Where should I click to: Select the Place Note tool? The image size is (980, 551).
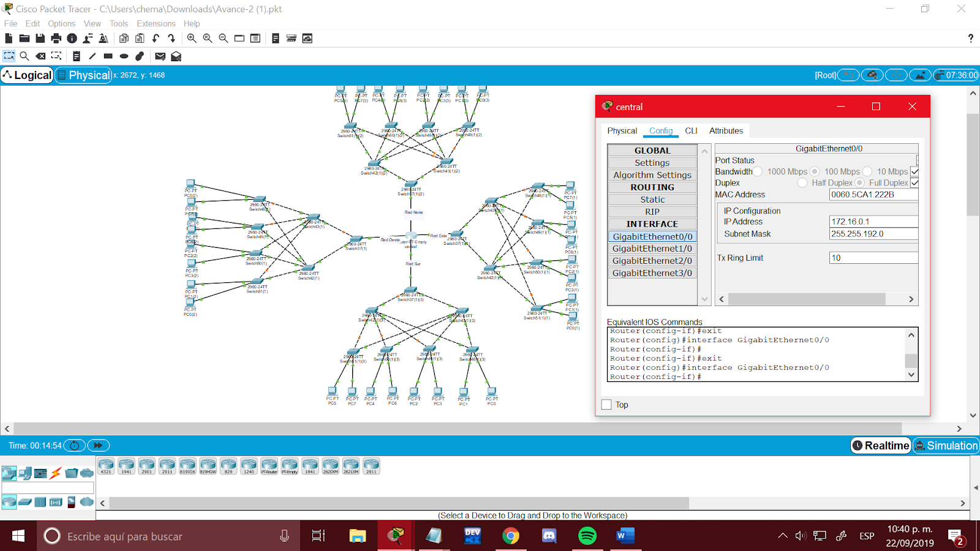click(x=77, y=56)
